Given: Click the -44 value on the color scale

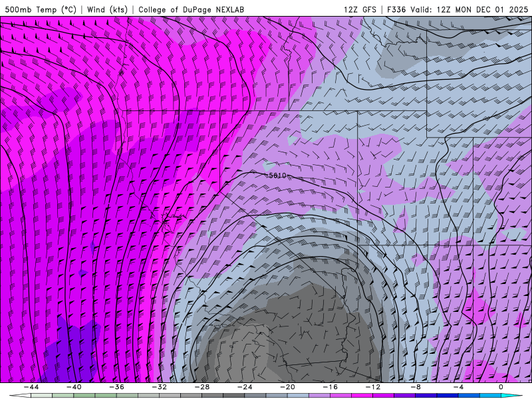Looking at the screenshot, I should point(31,387).
